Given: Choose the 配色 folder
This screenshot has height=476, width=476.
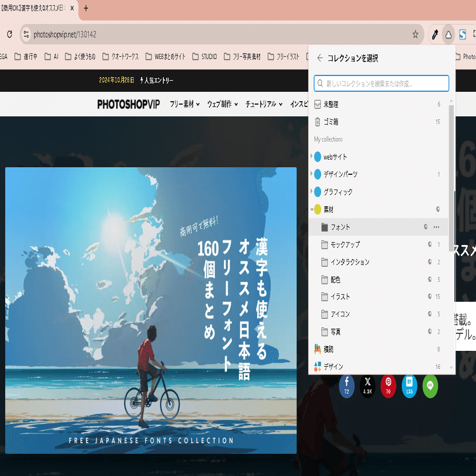Looking at the screenshot, I should click(x=378, y=280).
